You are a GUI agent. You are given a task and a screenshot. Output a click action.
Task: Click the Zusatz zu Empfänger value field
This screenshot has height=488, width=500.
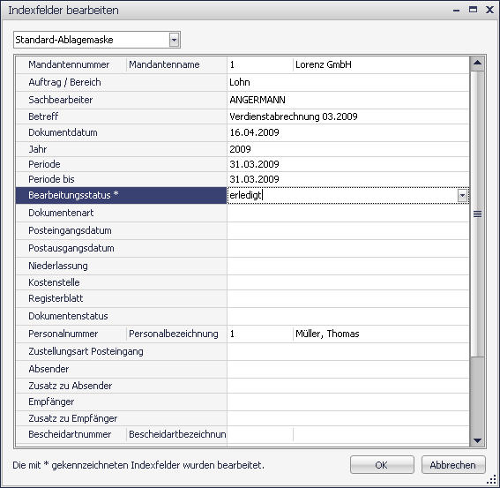click(348, 418)
